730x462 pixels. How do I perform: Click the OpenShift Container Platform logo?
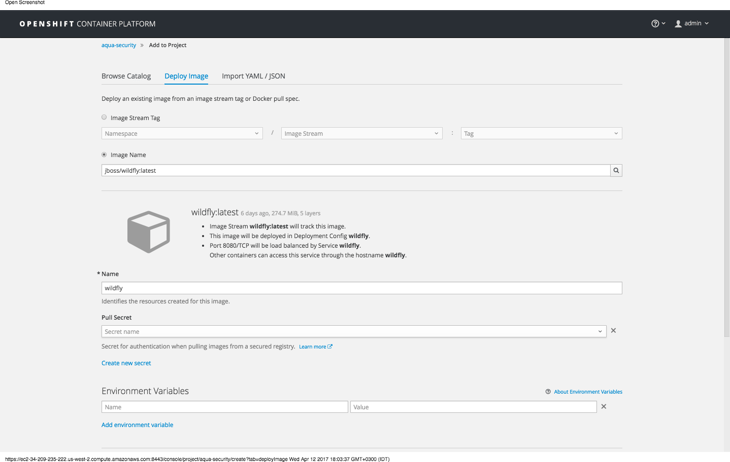tap(88, 24)
